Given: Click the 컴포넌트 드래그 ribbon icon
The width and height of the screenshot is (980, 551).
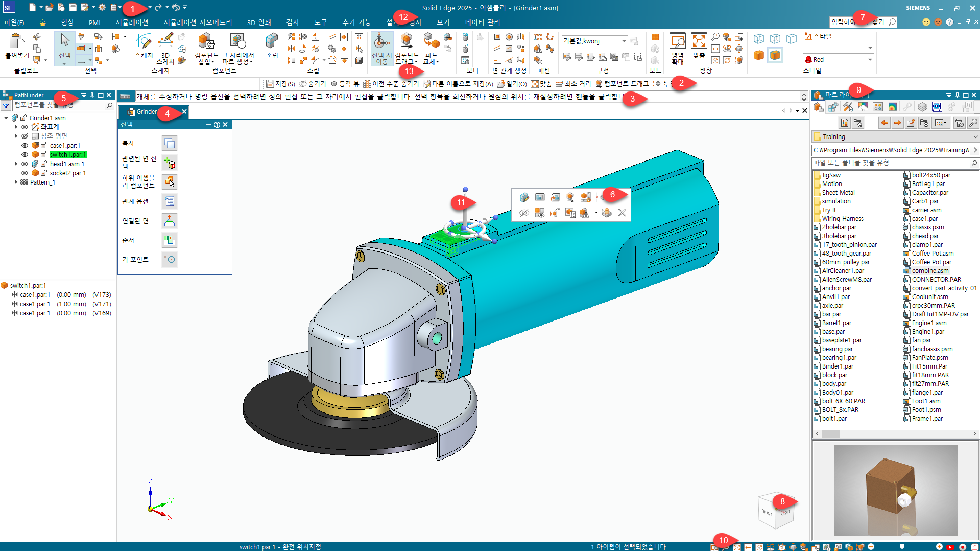Looking at the screenshot, I should coord(407,41).
